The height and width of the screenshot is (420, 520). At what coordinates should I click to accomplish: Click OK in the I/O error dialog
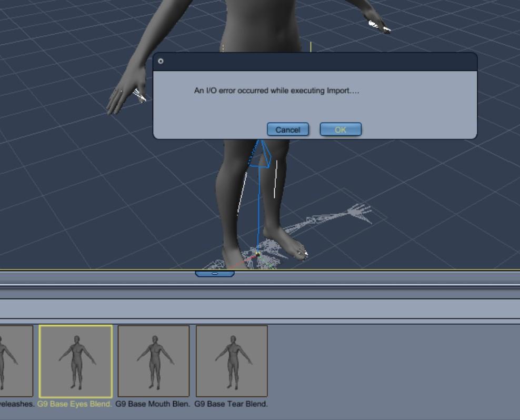click(x=341, y=129)
